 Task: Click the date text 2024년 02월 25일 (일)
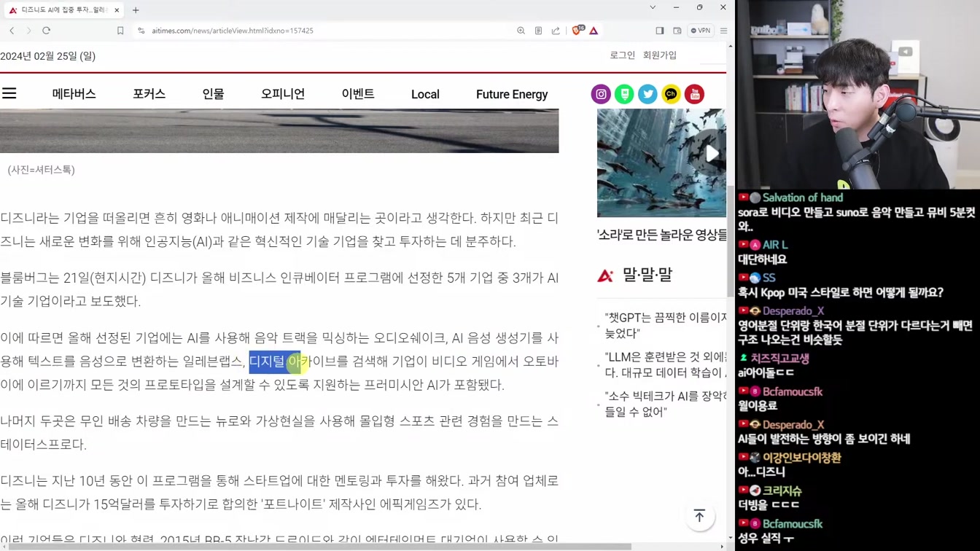(48, 56)
